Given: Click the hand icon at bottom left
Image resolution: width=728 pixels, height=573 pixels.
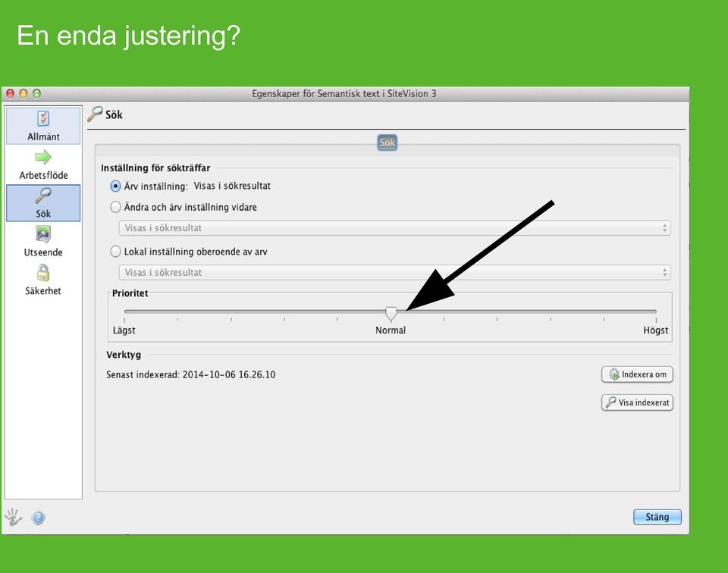Looking at the screenshot, I should (x=13, y=517).
